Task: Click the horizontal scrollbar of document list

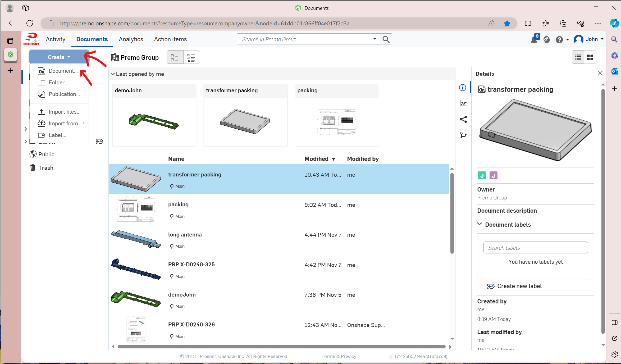Action: [x=281, y=347]
